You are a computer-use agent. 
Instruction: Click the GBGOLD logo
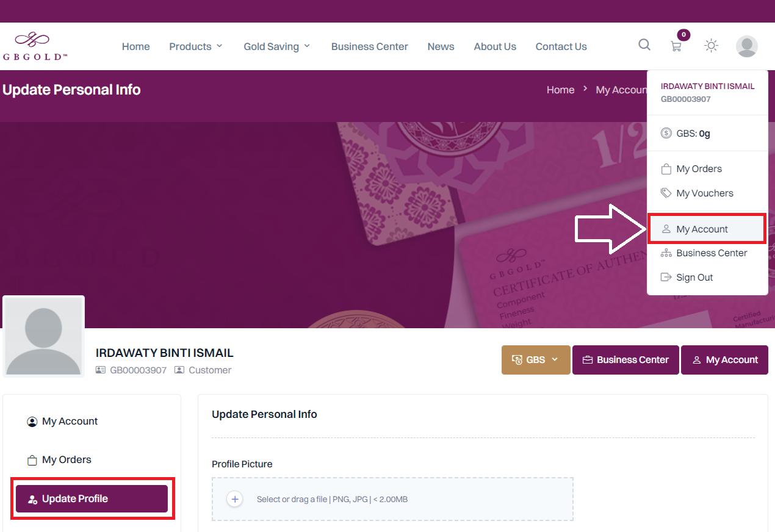pos(35,46)
